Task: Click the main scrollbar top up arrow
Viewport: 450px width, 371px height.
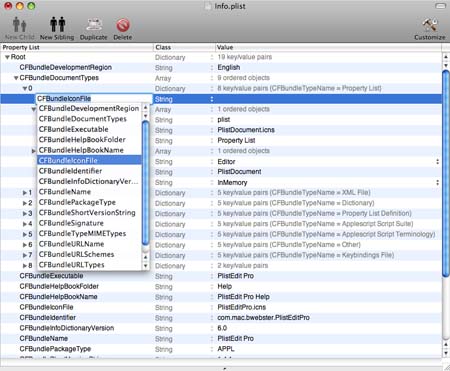Action: (x=446, y=57)
